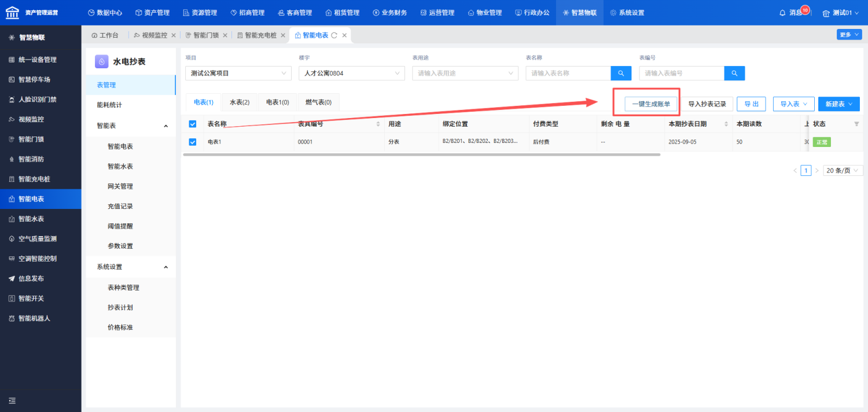Screen dimensions: 868x412
Task: Close the 视频监控 tab
Action: pos(173,35)
